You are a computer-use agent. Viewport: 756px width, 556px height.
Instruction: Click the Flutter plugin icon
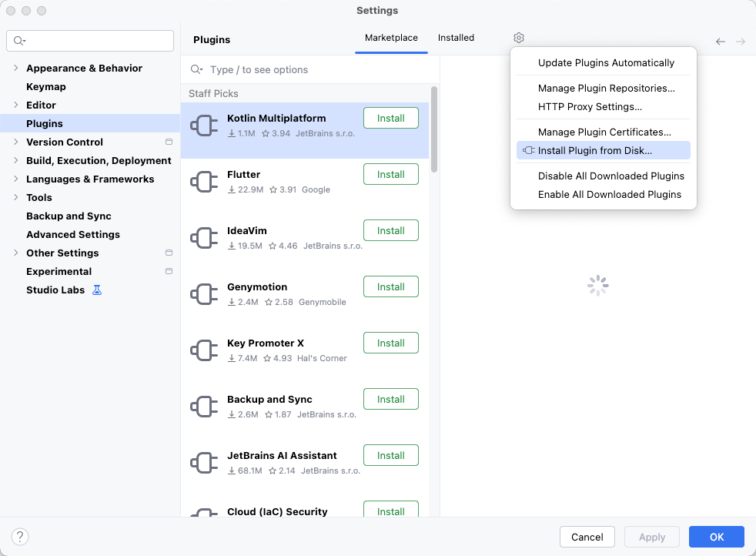[204, 183]
